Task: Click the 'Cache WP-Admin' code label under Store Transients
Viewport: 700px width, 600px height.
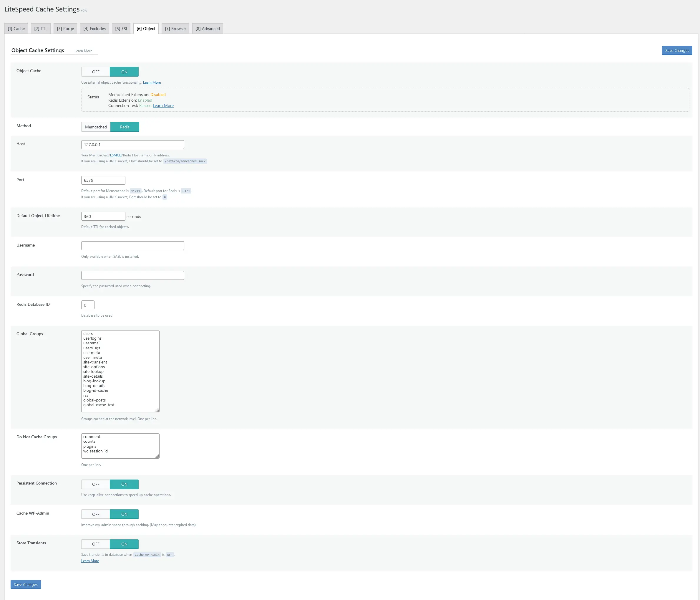Action: (x=147, y=555)
